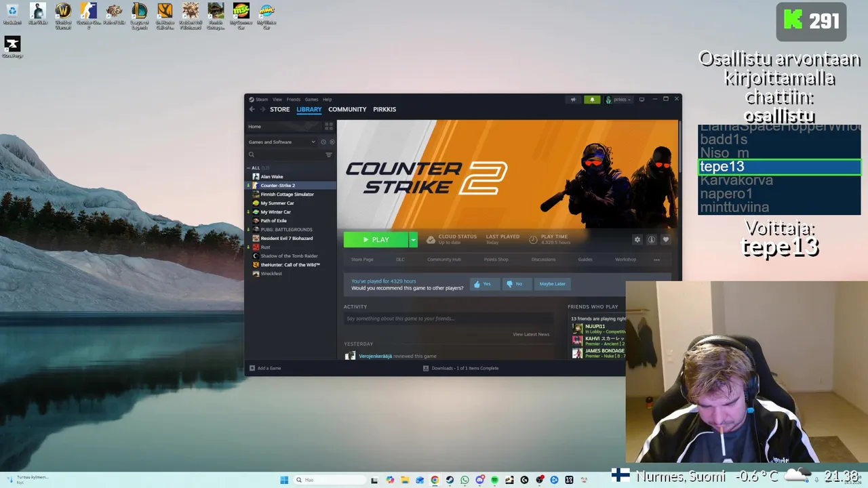868x488 pixels.
Task: Open Downloads status at bottom
Action: click(x=460, y=368)
